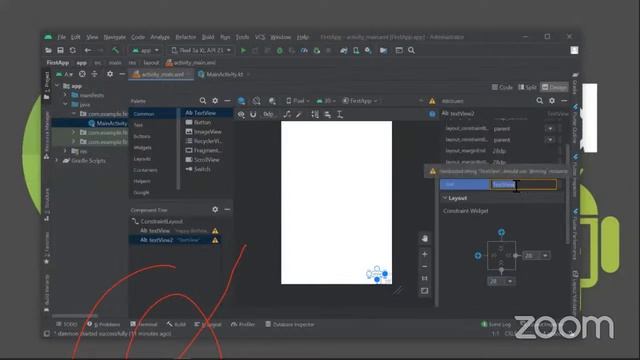This screenshot has width=640, height=360.
Task: Open Palette settings gear
Action: coord(215,101)
